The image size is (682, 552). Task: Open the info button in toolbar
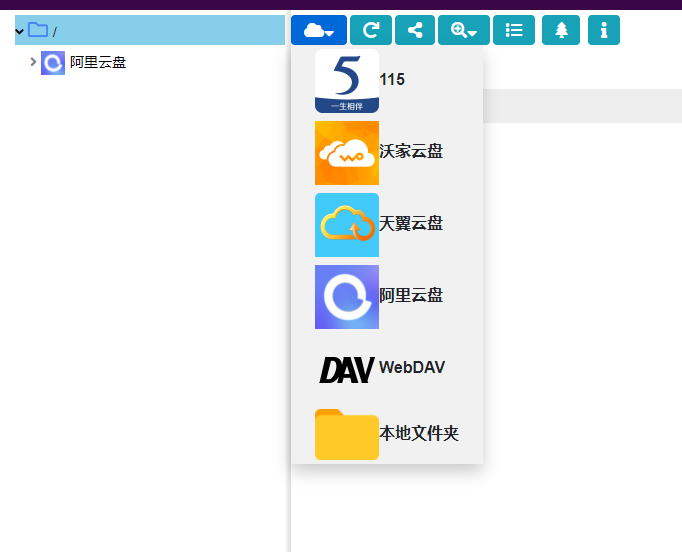click(603, 30)
